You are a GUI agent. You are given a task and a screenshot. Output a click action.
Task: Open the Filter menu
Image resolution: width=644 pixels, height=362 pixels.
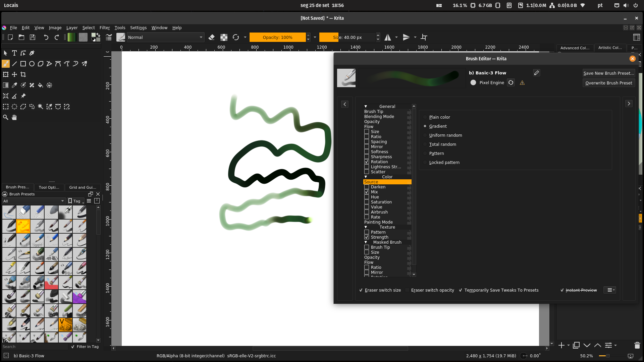(x=105, y=27)
